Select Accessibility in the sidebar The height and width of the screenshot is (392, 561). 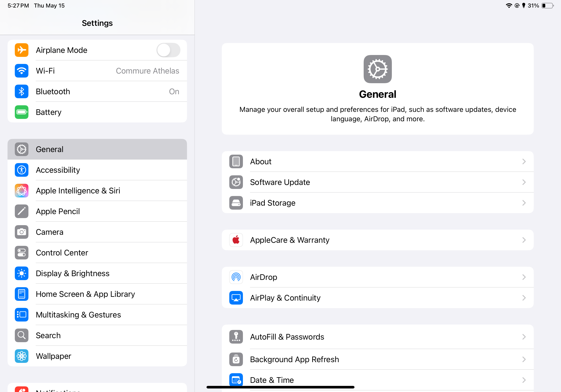coord(97,170)
